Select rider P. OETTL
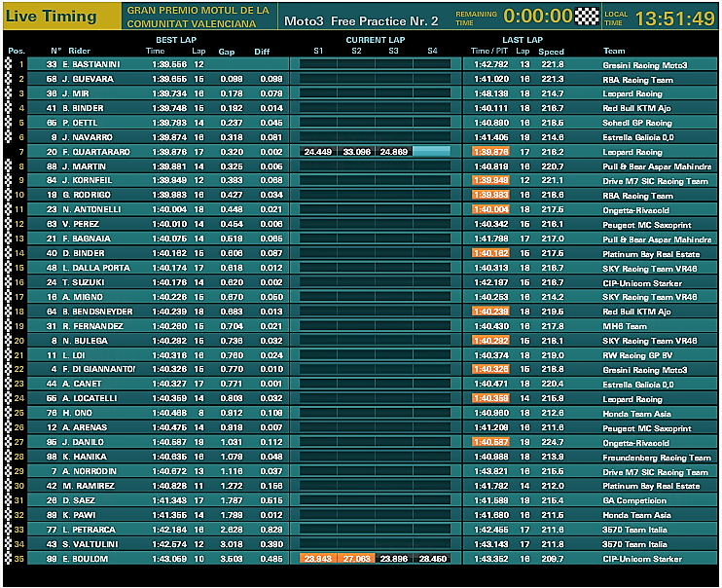The height and width of the screenshot is (588, 722). (80, 123)
